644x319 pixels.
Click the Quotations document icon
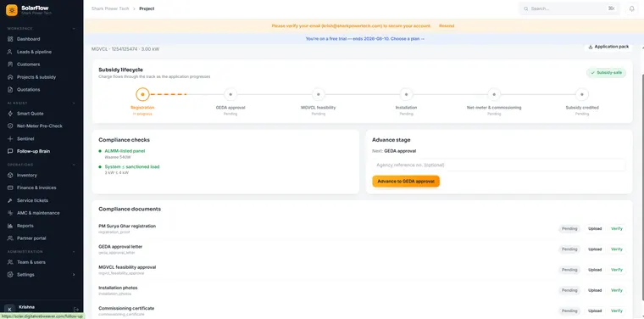[x=10, y=89]
